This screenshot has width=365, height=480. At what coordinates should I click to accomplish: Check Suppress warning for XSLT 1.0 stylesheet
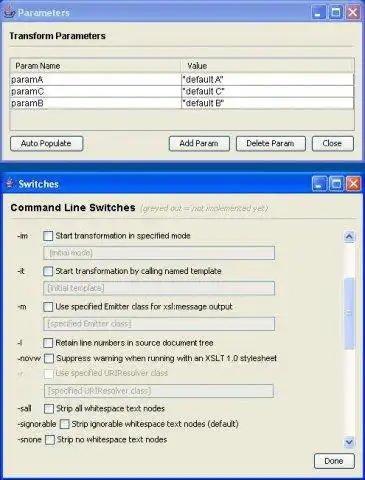[x=49, y=358]
